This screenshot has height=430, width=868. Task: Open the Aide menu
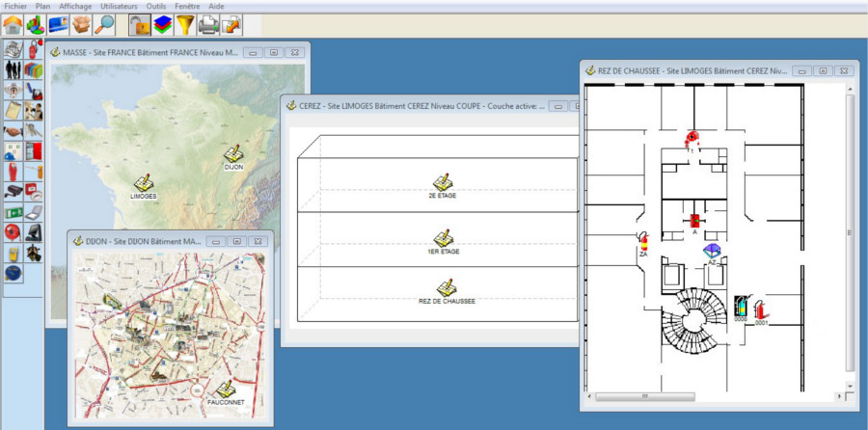217,5
